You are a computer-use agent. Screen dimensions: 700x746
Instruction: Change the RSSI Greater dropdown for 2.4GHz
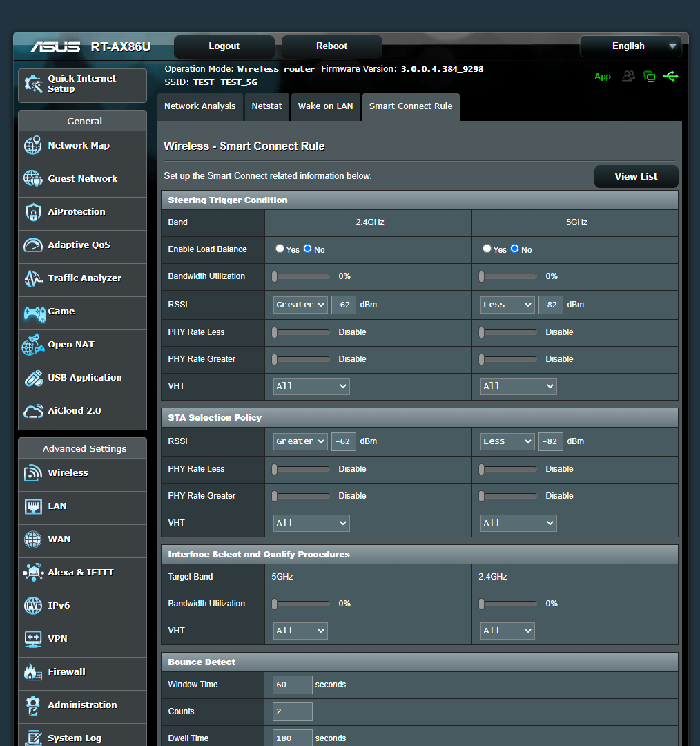[300, 304]
